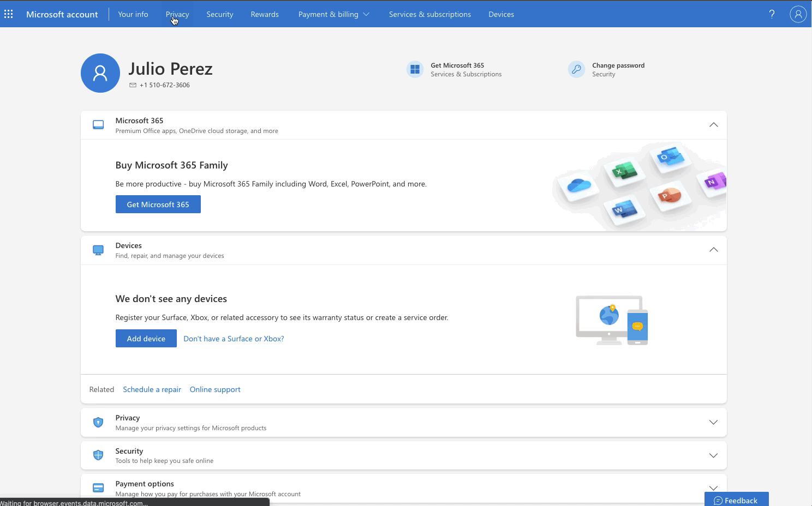
Task: Open the account avatar in the top right
Action: tap(798, 14)
